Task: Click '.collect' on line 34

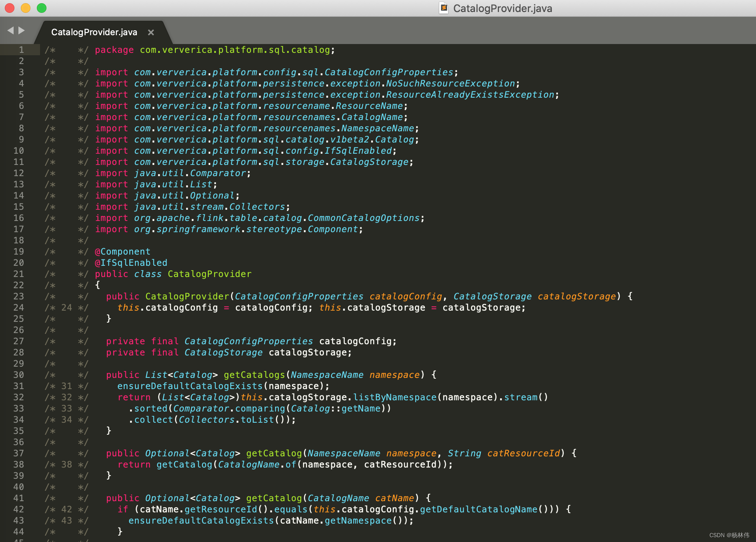Action: (151, 420)
